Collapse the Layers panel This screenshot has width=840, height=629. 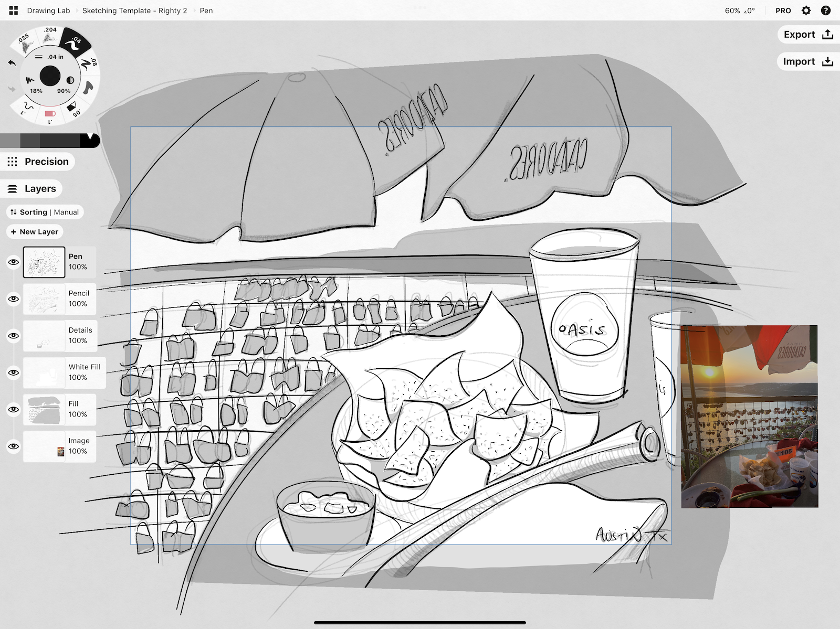coord(32,188)
